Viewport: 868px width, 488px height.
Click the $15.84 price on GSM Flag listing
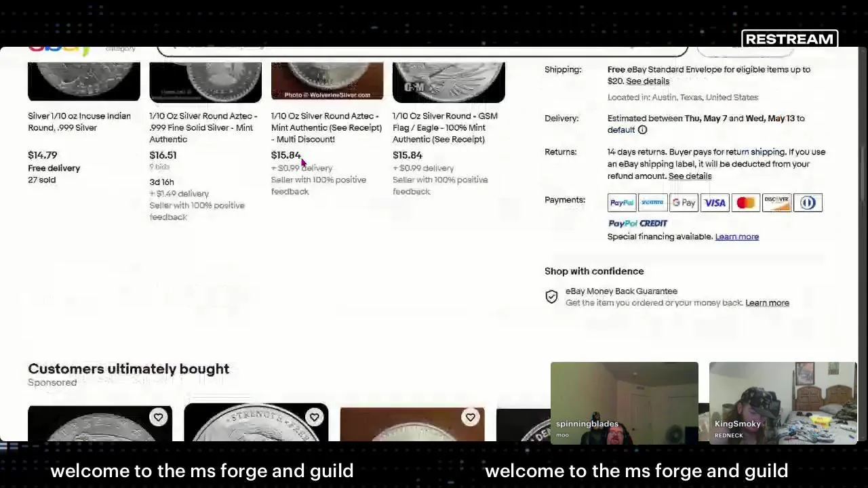coord(408,155)
